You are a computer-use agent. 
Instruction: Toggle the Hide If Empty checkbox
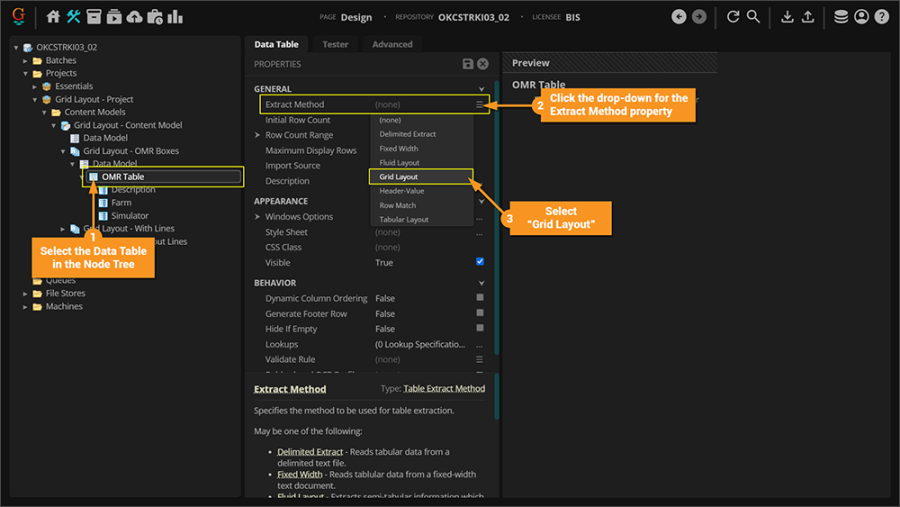point(480,328)
